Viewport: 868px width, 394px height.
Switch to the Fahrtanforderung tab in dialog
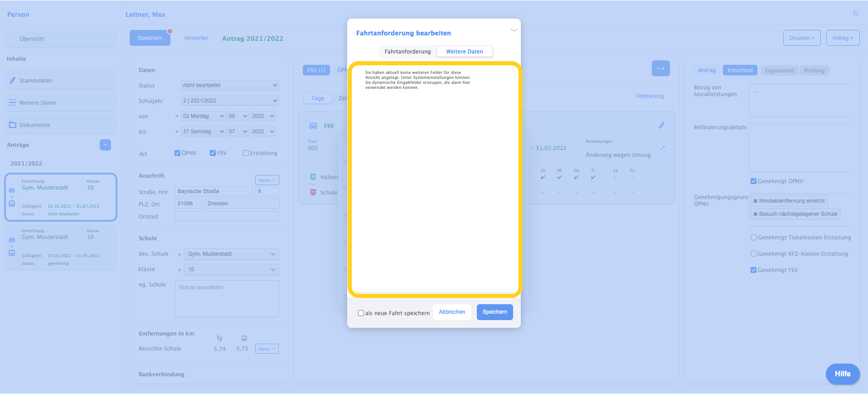pyautogui.click(x=407, y=52)
